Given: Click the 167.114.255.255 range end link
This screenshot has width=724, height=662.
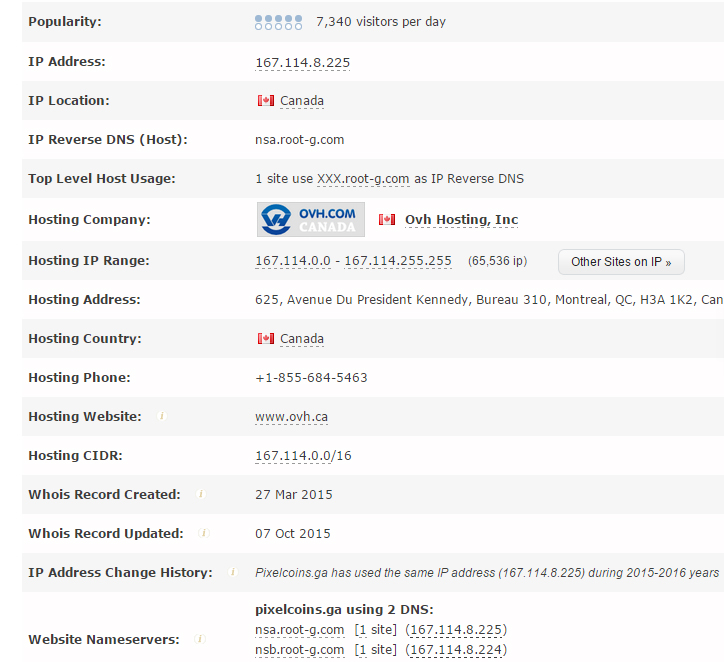Looking at the screenshot, I should point(398,261).
